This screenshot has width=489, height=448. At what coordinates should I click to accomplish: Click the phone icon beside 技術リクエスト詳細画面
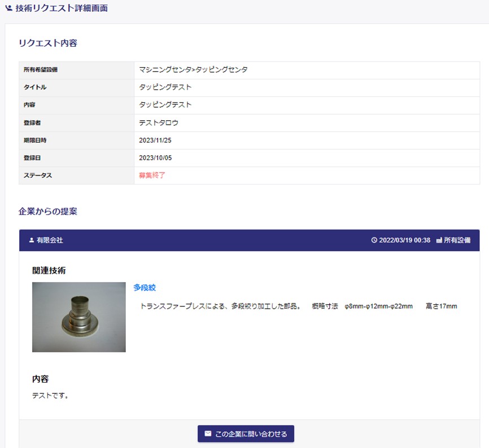point(8,8)
